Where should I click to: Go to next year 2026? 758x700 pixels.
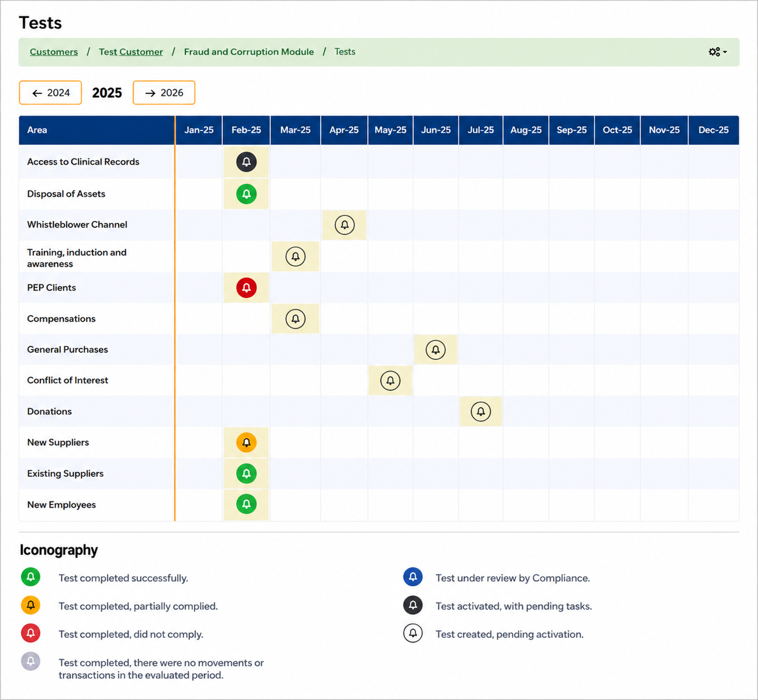(164, 93)
